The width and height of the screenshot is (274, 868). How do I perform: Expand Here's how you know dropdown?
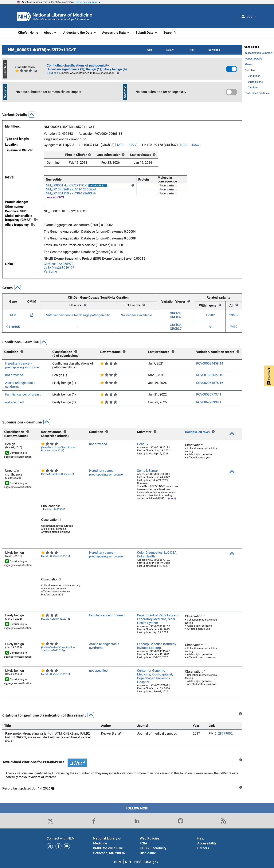(88, 2)
